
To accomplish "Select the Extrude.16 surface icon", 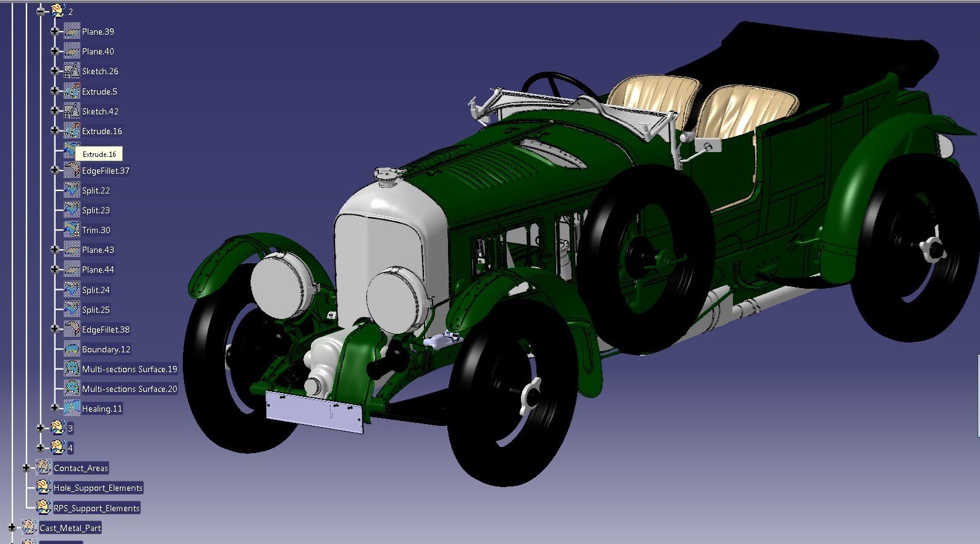I will click(x=72, y=130).
